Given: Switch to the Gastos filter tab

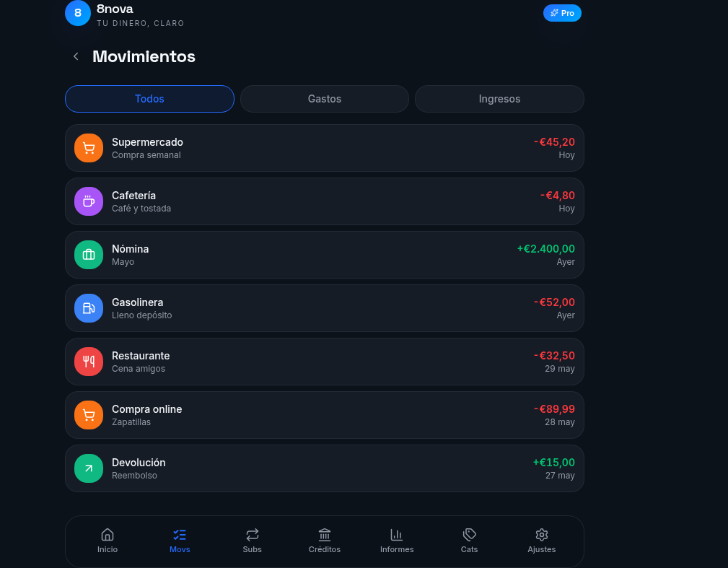Looking at the screenshot, I should click(x=325, y=99).
